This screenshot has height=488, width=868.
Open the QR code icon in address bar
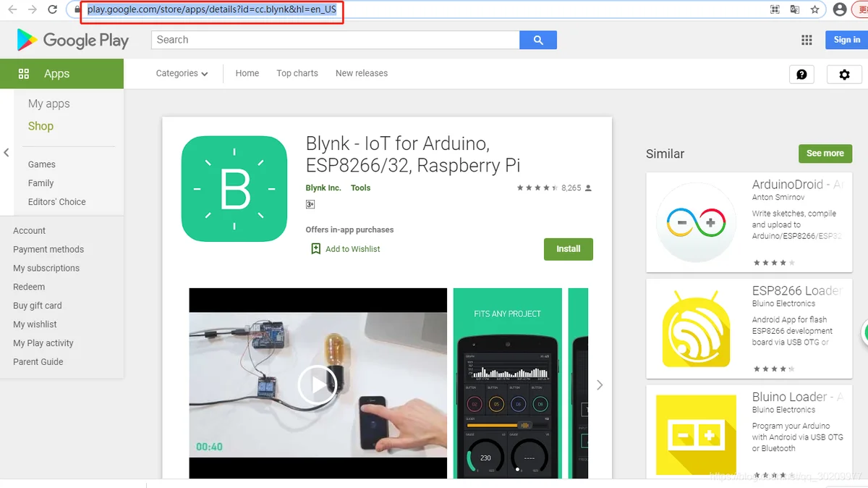point(775,9)
